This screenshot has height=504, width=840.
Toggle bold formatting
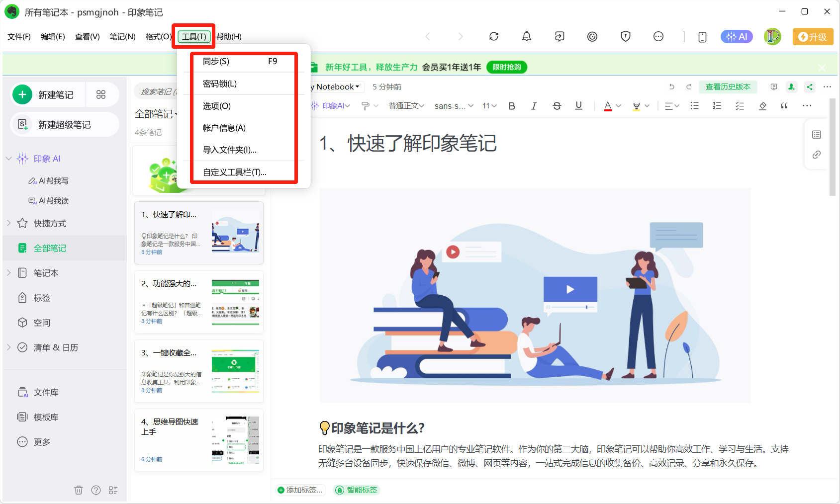click(x=512, y=106)
